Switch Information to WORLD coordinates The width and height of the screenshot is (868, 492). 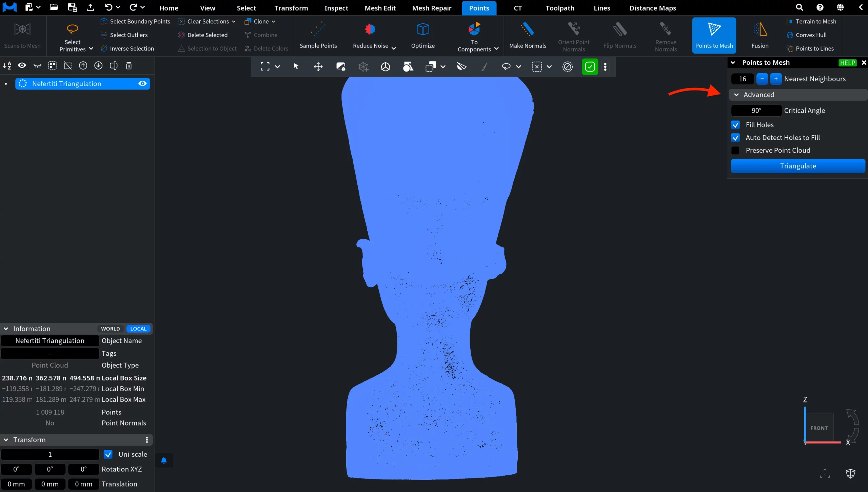[x=110, y=329]
